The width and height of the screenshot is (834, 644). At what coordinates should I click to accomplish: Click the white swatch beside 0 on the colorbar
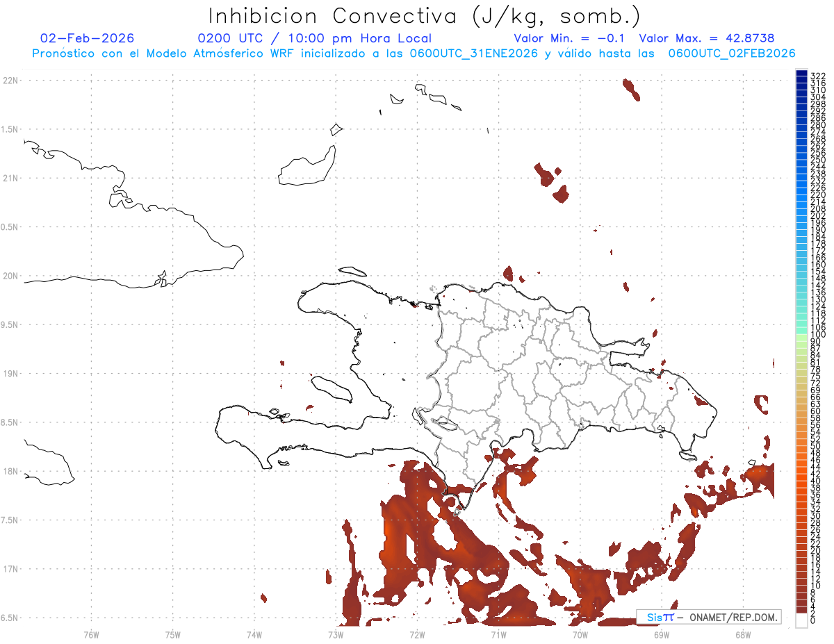pos(801,621)
